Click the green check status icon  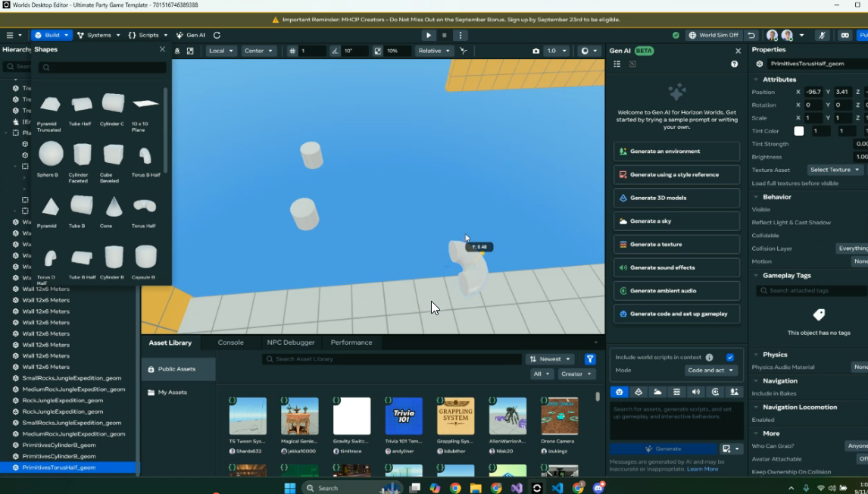[x=676, y=35]
